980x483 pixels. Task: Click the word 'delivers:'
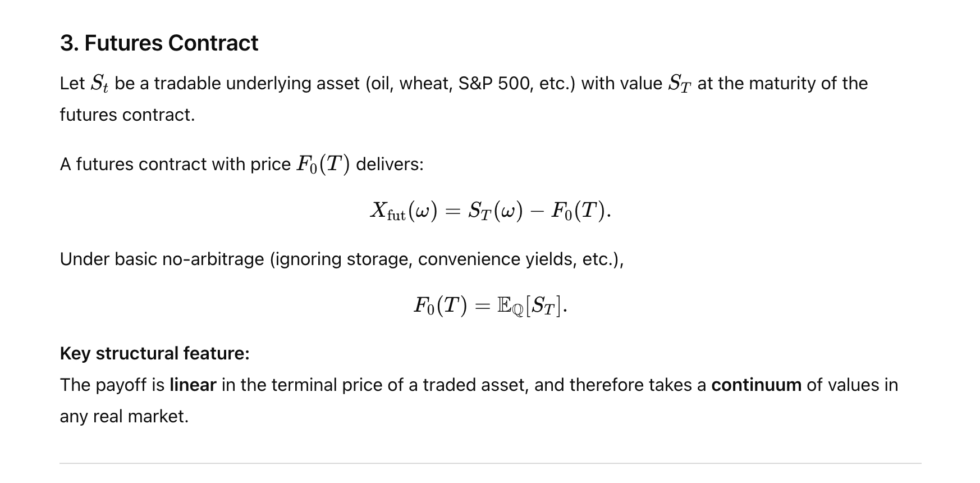tap(390, 164)
